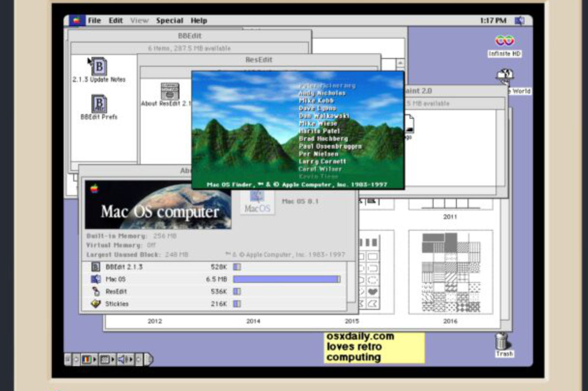Viewport: 588px width, 391px height.
Task: Click "Mac OS" name in memory list
Action: pyautogui.click(x=115, y=279)
